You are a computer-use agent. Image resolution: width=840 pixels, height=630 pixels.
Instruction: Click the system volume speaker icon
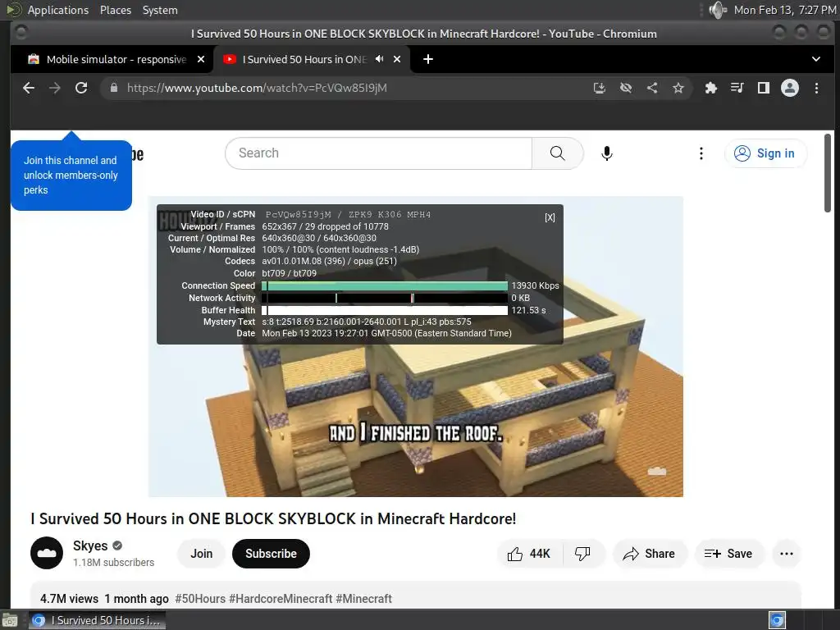tap(717, 10)
